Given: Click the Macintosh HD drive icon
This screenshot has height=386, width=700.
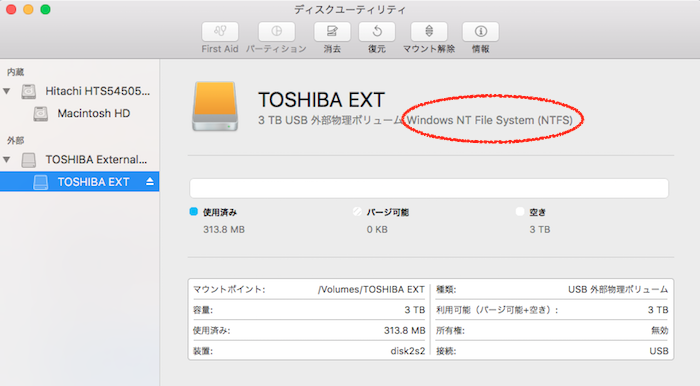Looking at the screenshot, I should tap(41, 113).
